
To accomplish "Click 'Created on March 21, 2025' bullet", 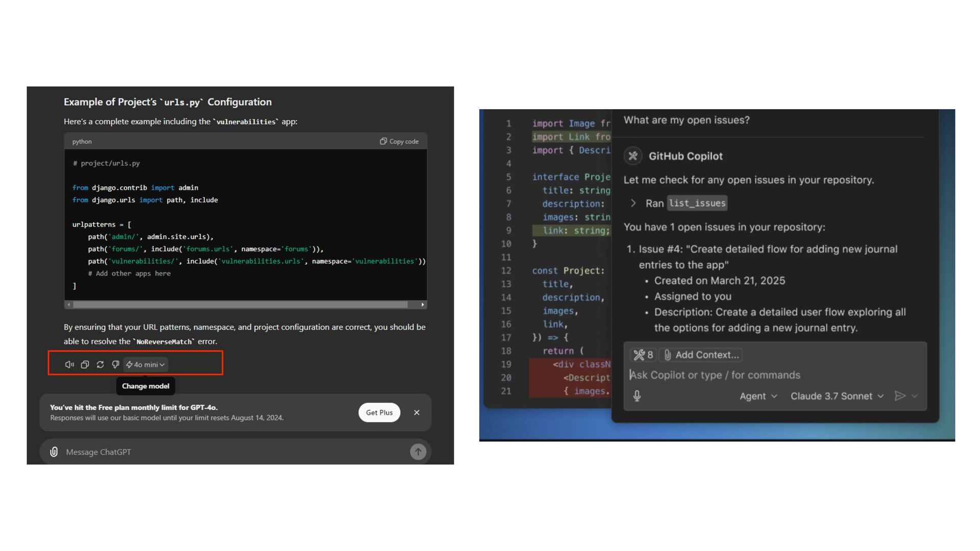I will coord(720,281).
